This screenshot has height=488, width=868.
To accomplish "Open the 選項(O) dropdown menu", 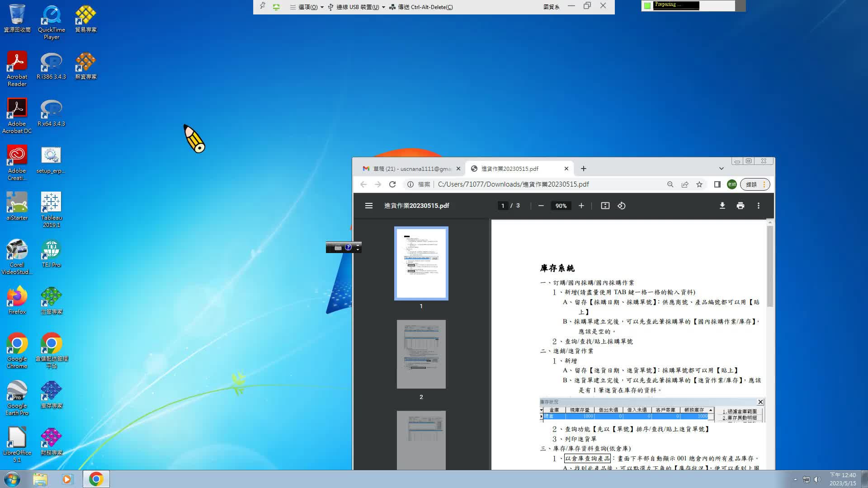I will (307, 7).
